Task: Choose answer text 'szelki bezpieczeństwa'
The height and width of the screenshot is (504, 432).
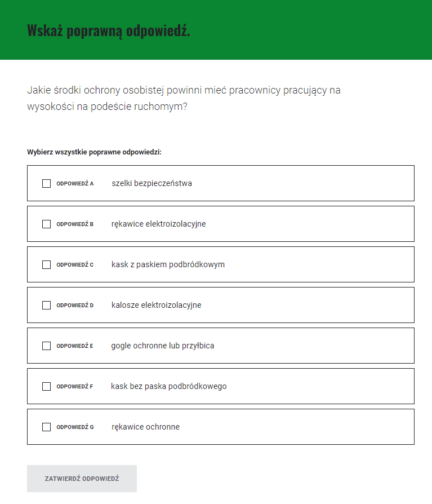Action: pyautogui.click(x=152, y=183)
